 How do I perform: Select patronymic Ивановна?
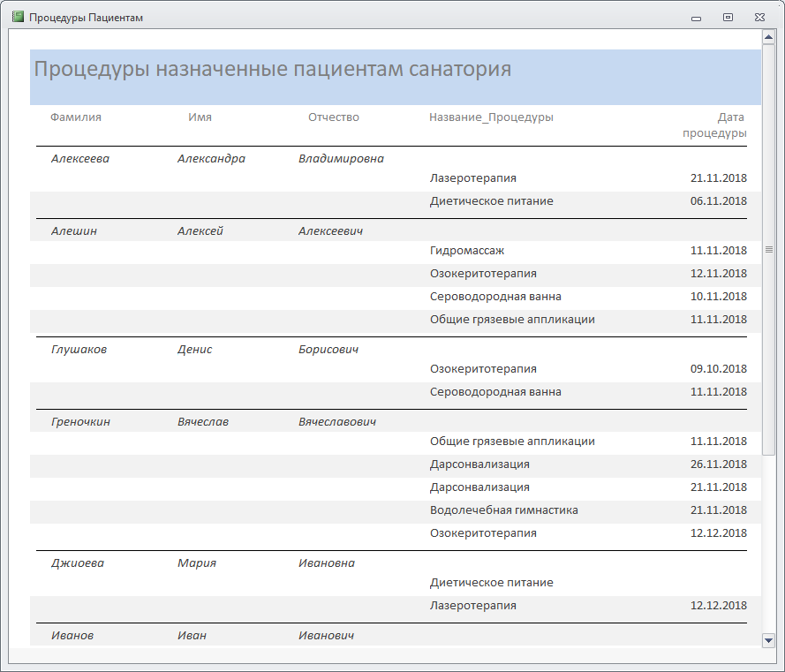click(x=327, y=563)
